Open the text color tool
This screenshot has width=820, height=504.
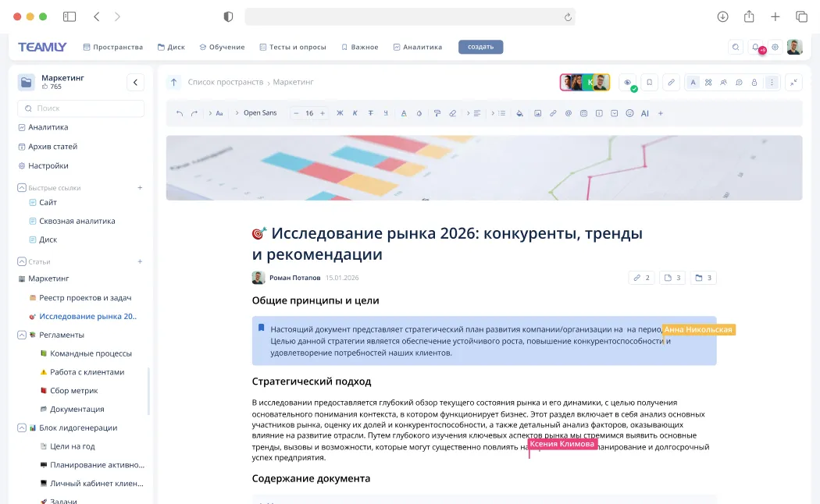click(x=404, y=113)
